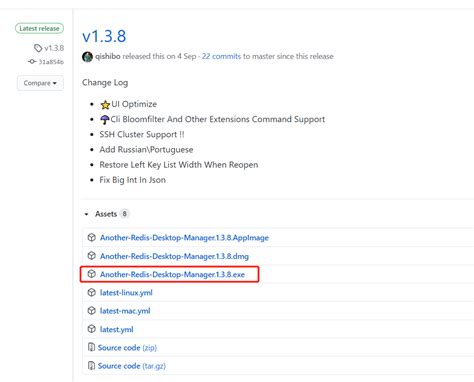Open the 22 commits link
Viewport: 474px width, 382px height.
coord(221,56)
